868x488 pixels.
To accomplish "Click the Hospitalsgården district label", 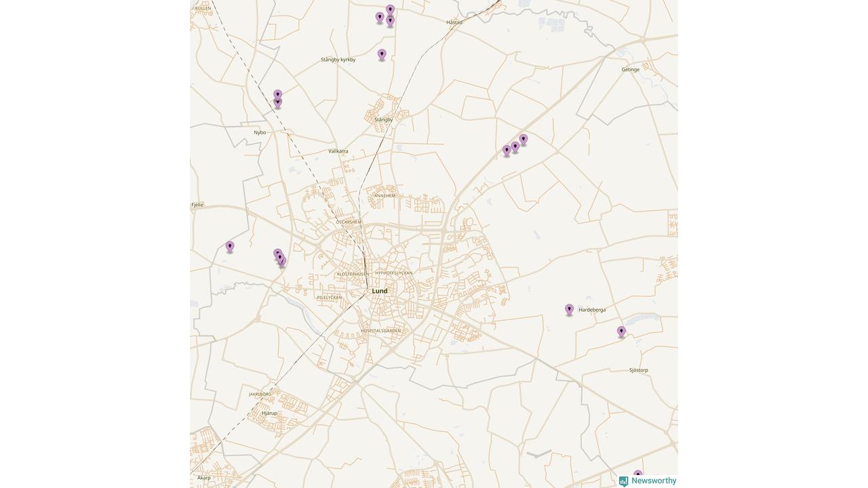I will (380, 331).
